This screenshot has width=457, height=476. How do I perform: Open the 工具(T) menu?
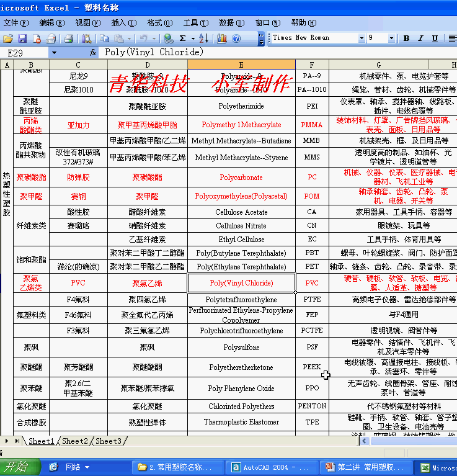pyautogui.click(x=196, y=23)
